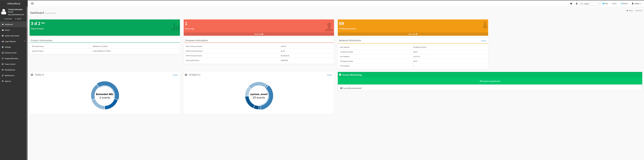This screenshot has width=644, height=160.
Task: Click the Extended SEL donut chart
Action: pyautogui.click(x=105, y=95)
